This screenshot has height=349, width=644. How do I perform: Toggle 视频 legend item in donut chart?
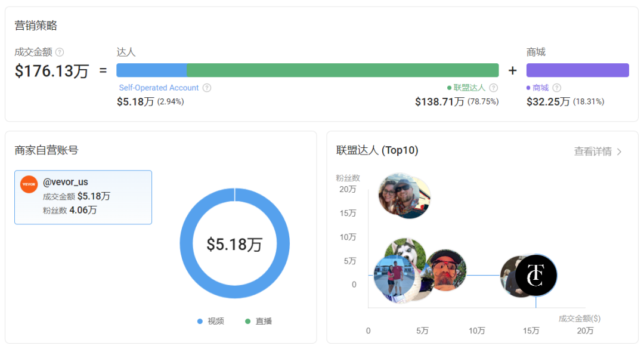coord(211,321)
